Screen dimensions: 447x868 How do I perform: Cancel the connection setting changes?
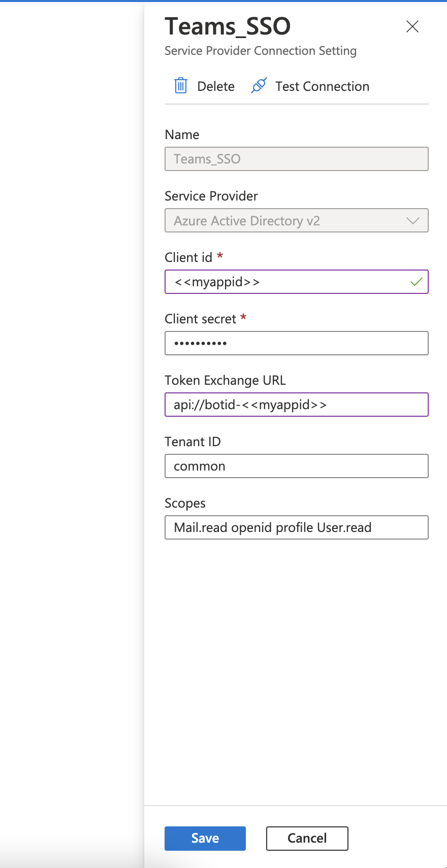(307, 838)
